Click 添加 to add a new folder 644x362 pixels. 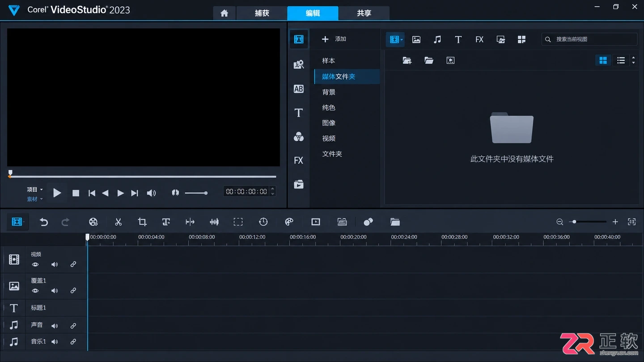pyautogui.click(x=334, y=39)
